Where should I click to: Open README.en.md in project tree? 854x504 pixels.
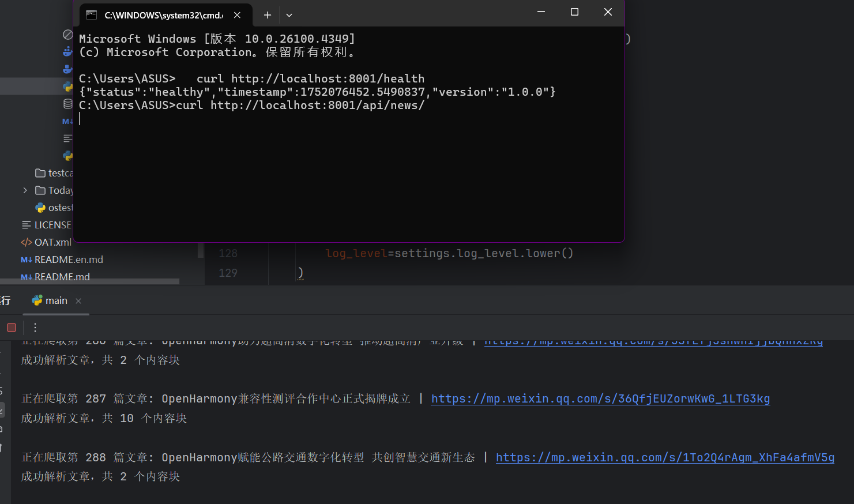click(68, 259)
